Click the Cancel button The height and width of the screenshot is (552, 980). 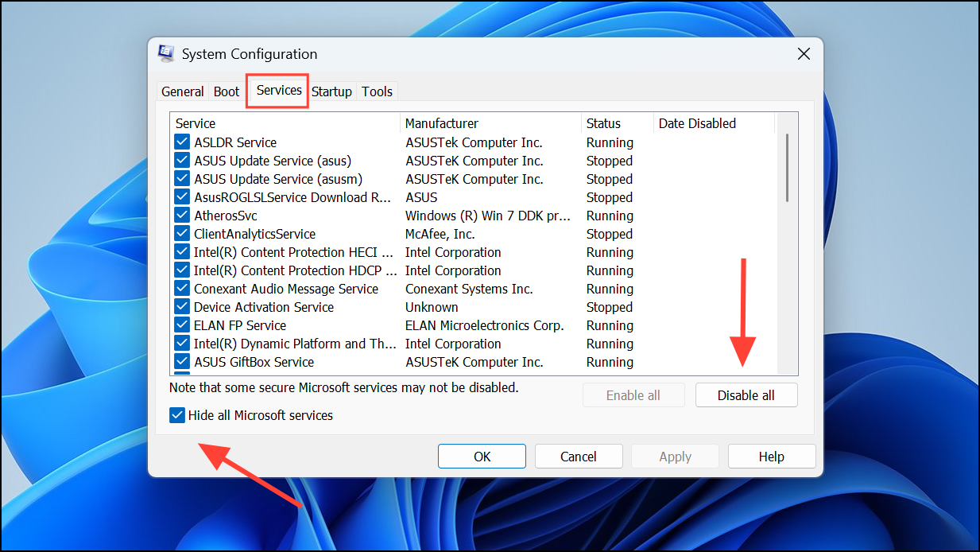(578, 456)
